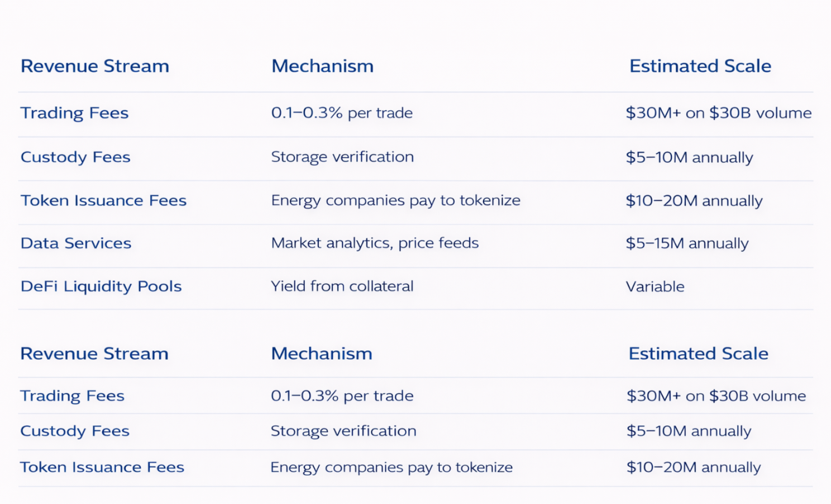
Task: Click Revenue Stream header in upper table
Action: (95, 66)
